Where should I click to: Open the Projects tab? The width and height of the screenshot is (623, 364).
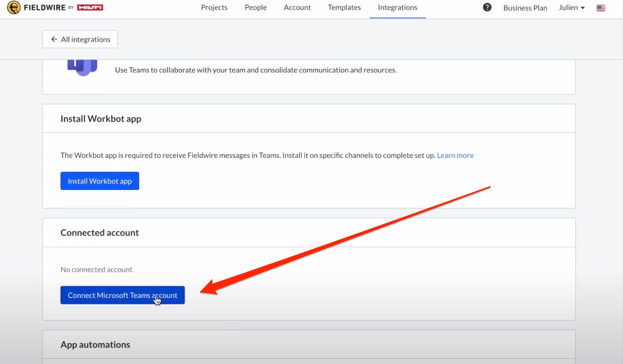214,7
